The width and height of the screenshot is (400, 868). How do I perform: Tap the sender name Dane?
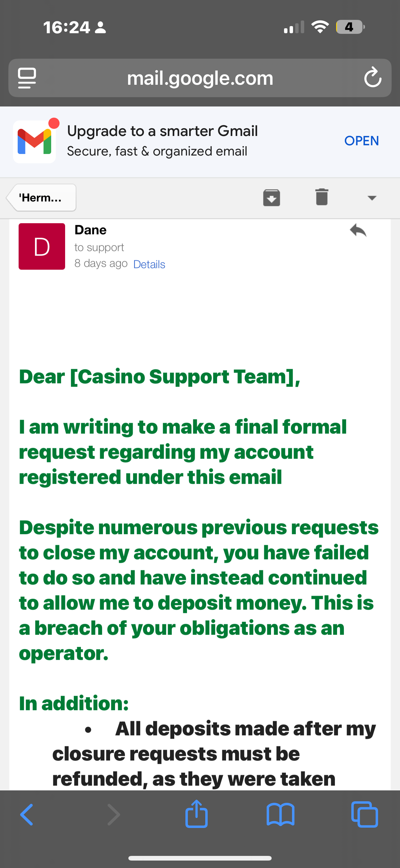(91, 230)
